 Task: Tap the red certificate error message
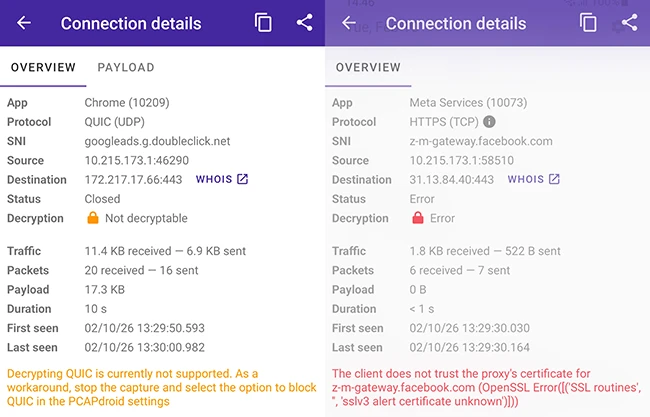(x=485, y=387)
